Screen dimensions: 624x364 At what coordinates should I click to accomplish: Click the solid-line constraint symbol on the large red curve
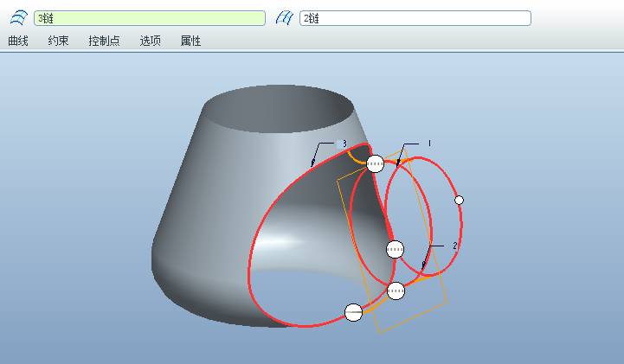(x=353, y=313)
